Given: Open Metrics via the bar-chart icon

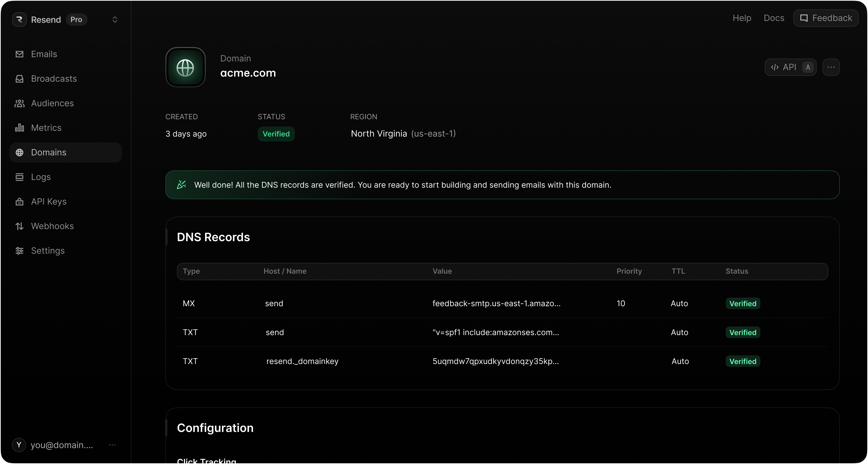Looking at the screenshot, I should coord(19,128).
